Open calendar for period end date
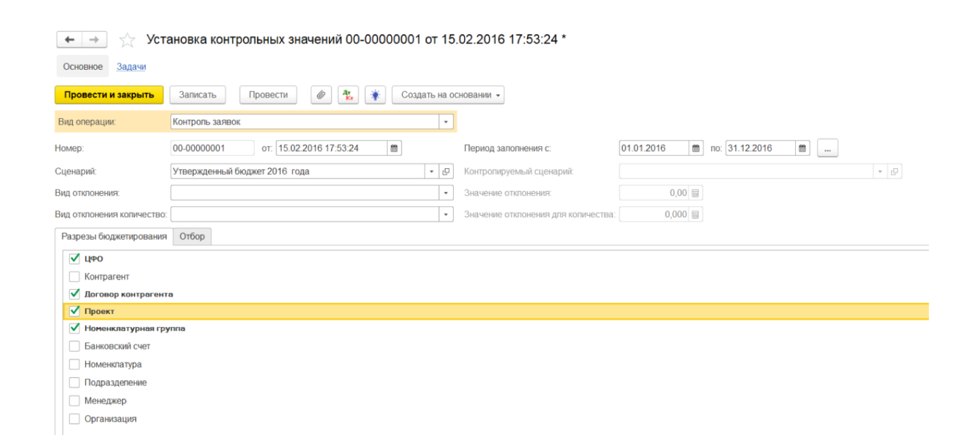 [x=803, y=148]
